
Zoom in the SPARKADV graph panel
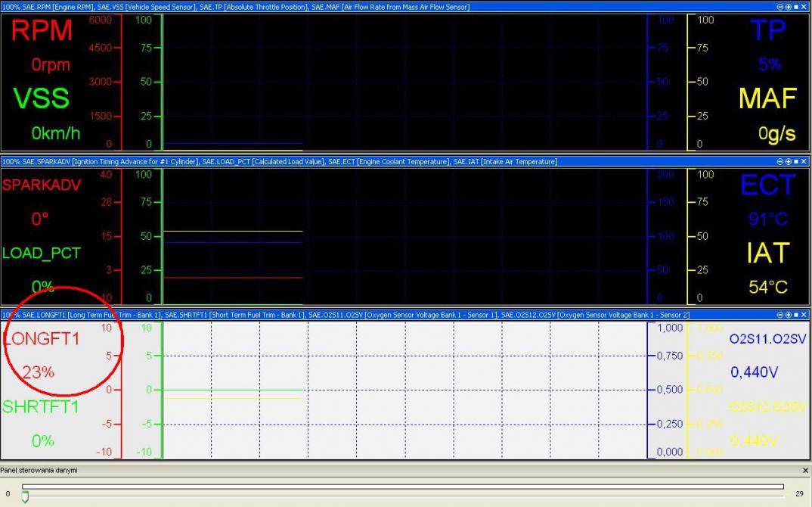click(788, 161)
